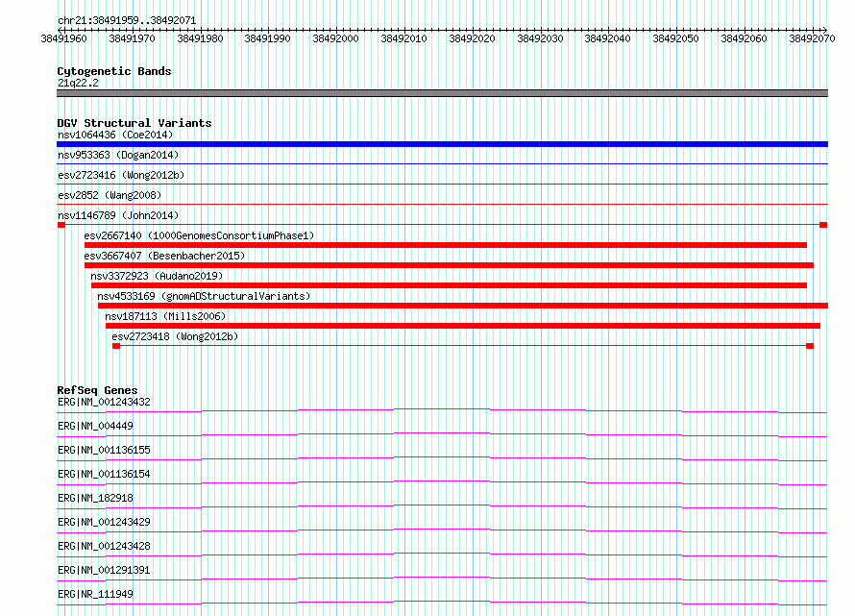Click the red bar under nsv187113
This screenshot has width=855, height=616.
pyautogui.click(x=463, y=326)
